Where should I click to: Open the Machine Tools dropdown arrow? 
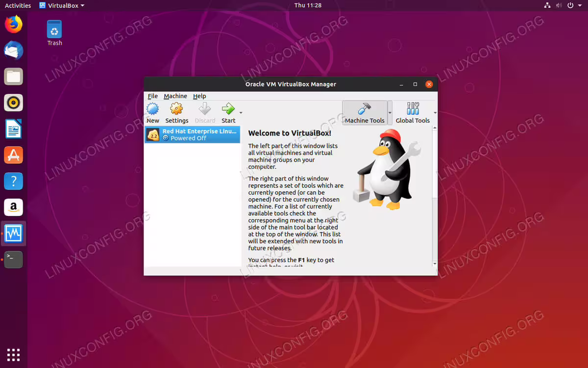pos(390,113)
